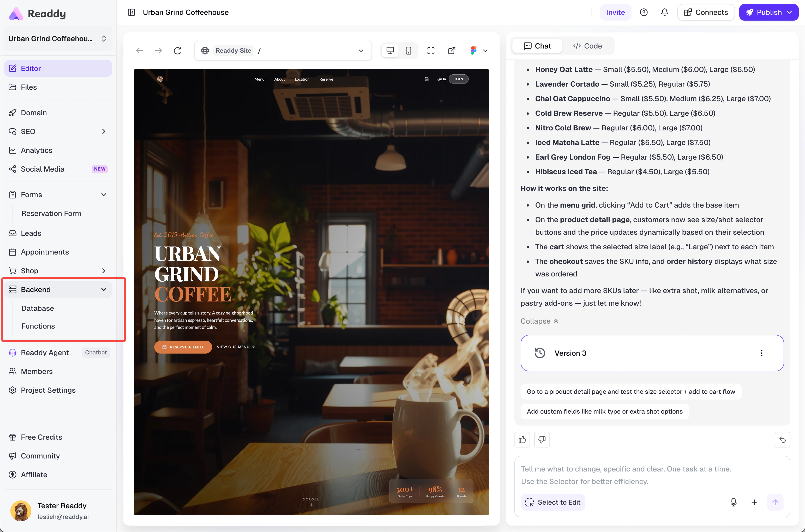Image resolution: width=805 pixels, height=532 pixels.
Task: Click the Location nav item in preview
Action: tap(302, 79)
